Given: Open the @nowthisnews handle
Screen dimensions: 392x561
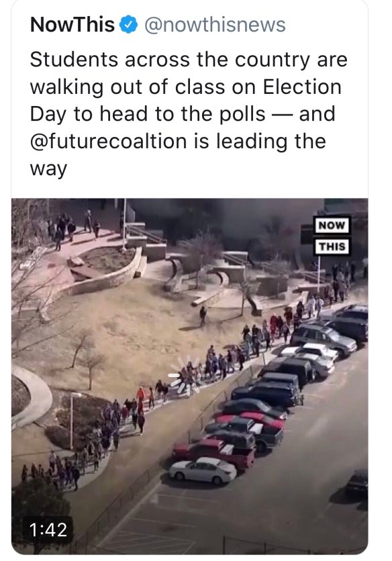Looking at the screenshot, I should [215, 25].
